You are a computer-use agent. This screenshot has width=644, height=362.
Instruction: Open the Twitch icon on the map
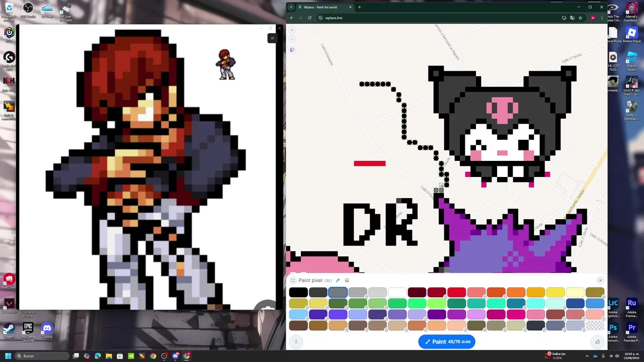point(292,50)
